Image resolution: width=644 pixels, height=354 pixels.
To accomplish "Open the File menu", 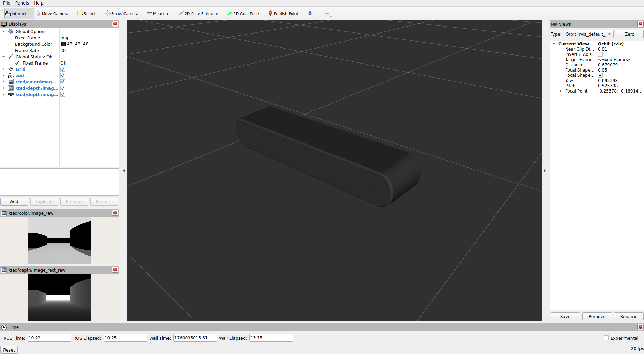I will pos(7,3).
